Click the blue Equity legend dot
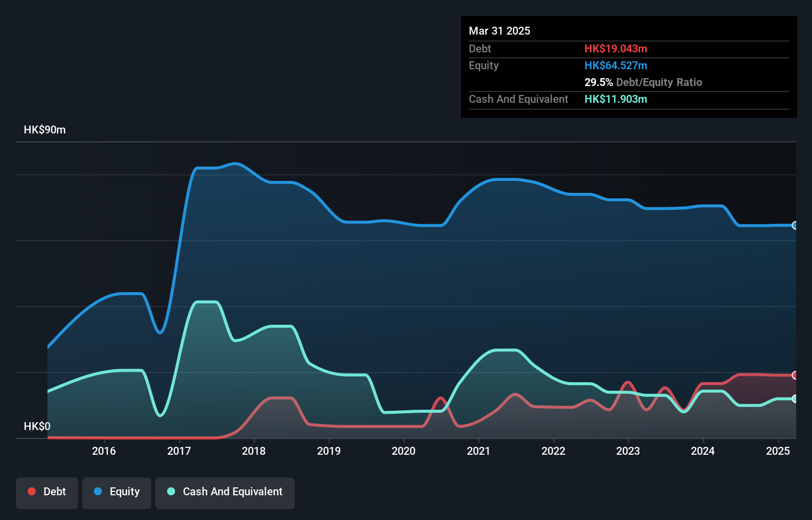812x520 pixels. tap(97, 491)
